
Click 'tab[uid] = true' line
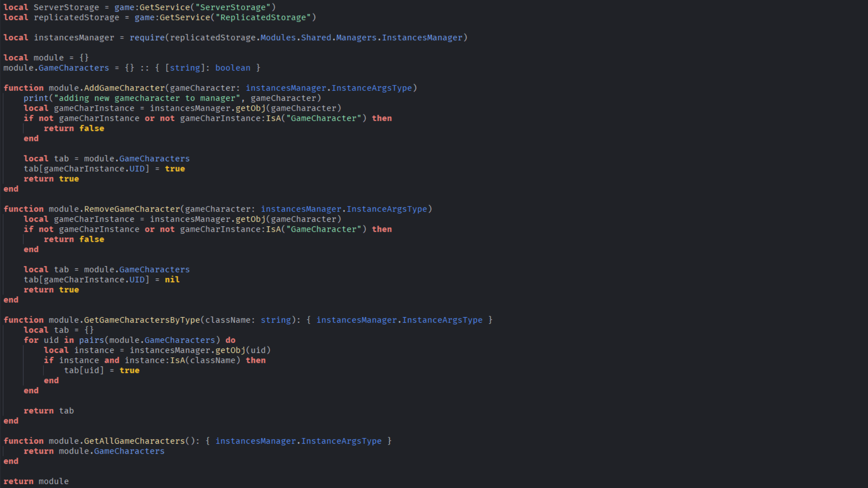click(x=101, y=371)
